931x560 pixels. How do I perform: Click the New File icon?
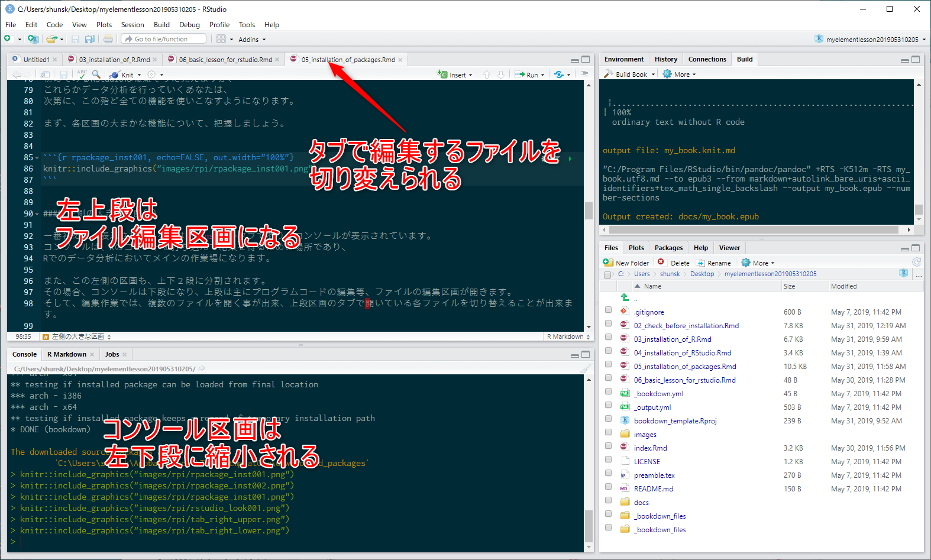tap(8, 39)
